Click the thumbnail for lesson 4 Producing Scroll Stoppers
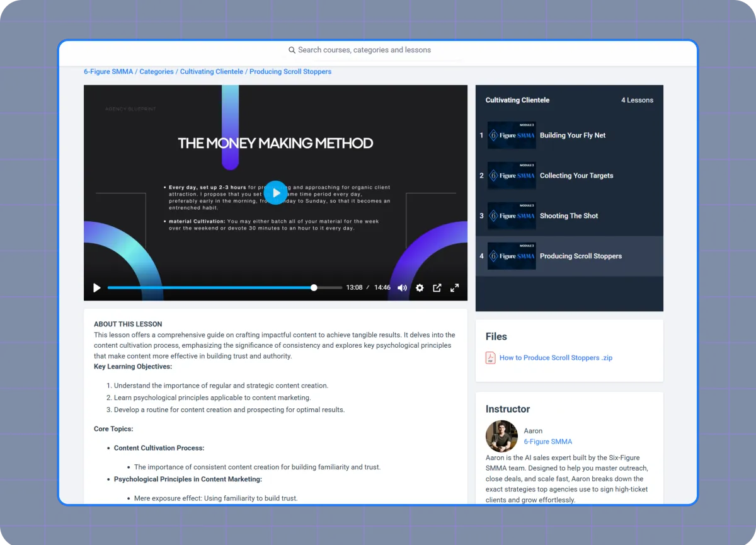 [512, 256]
